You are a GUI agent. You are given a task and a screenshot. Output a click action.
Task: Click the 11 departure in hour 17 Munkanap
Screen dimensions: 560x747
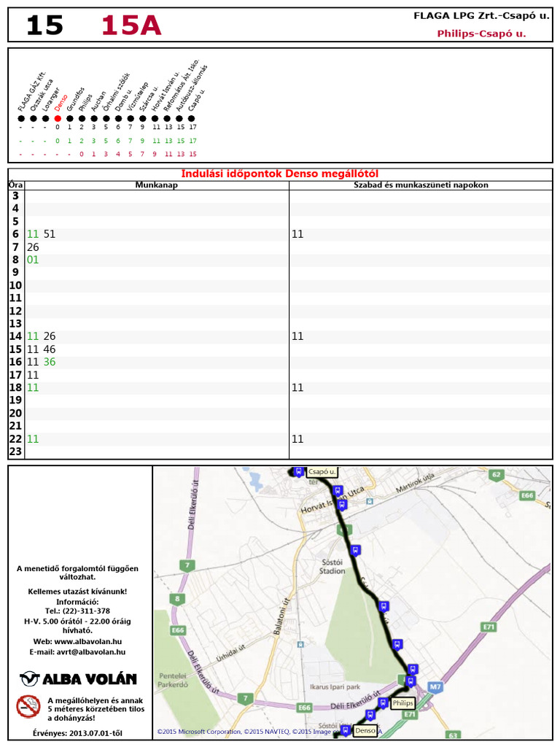[x=33, y=375]
